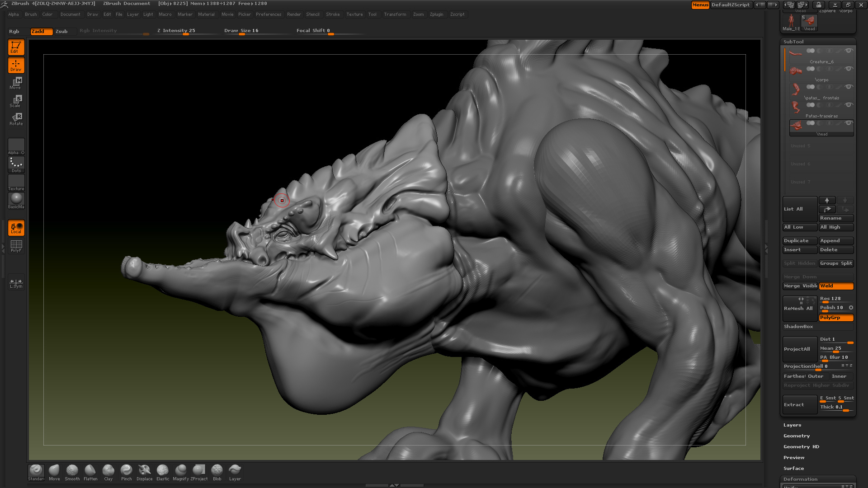Open the Brush menu
Viewport: 868px width, 488px height.
click(31, 14)
